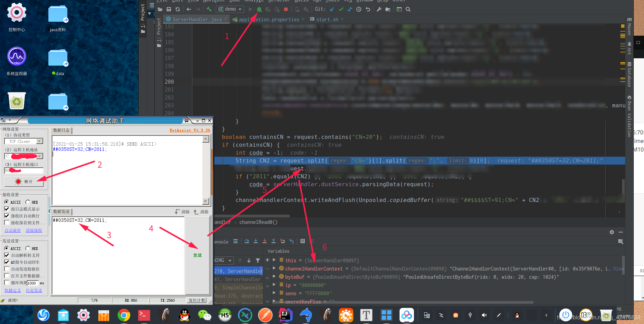Enable 接收保存到文件 checkbox
The height and width of the screenshot is (324, 644).
7,223
